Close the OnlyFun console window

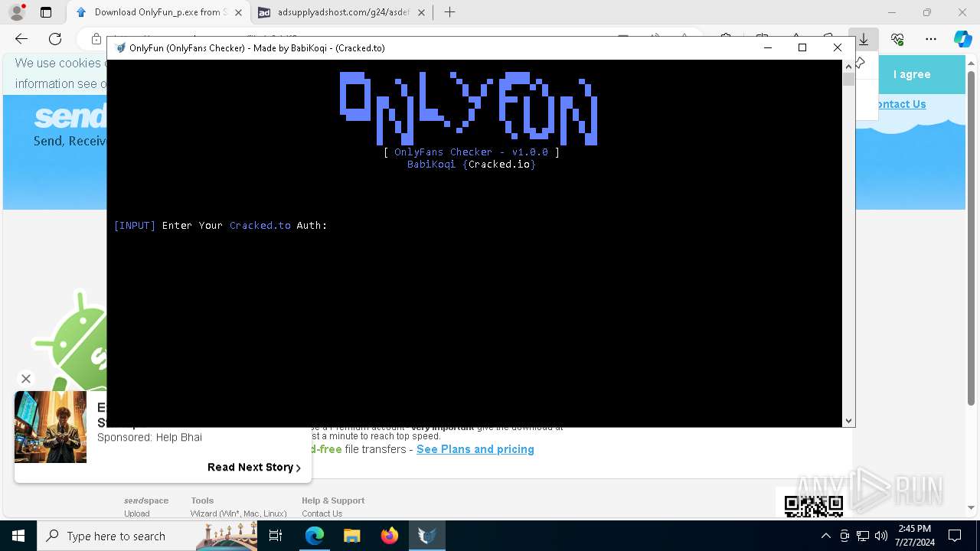(x=838, y=47)
